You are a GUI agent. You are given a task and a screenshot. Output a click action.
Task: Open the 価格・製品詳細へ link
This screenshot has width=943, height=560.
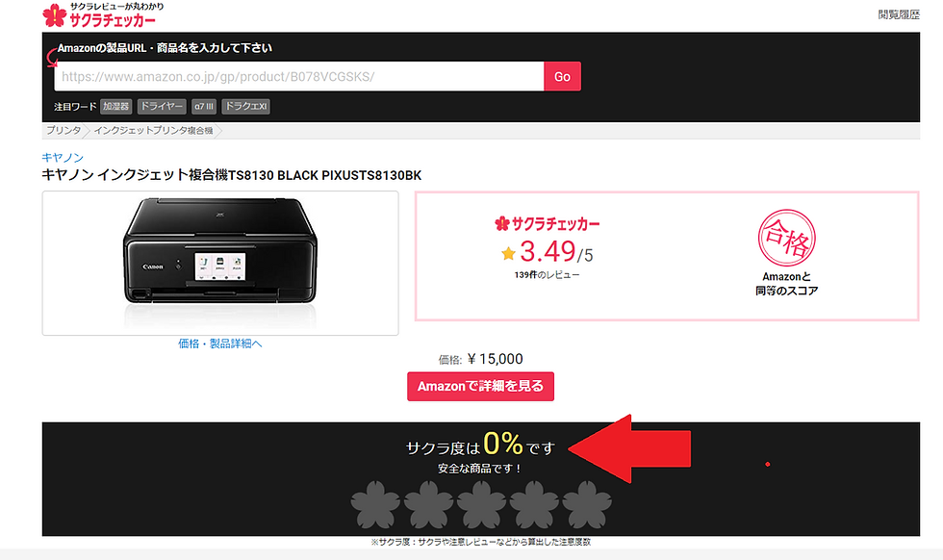click(220, 344)
